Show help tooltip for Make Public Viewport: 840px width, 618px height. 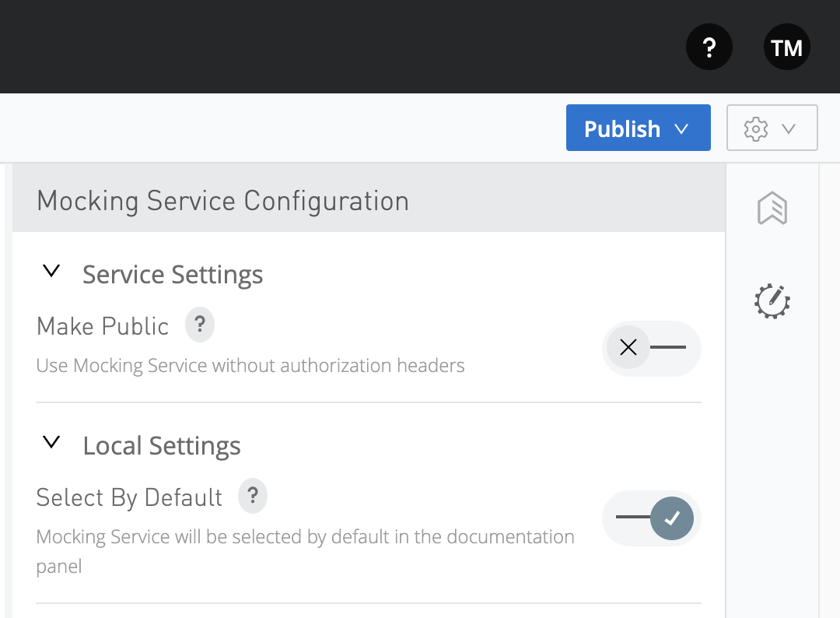click(x=199, y=325)
